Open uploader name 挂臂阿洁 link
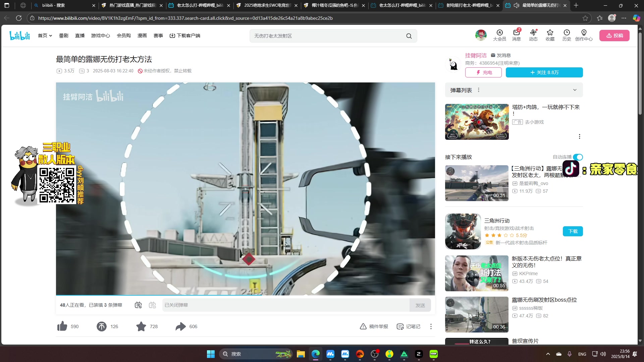Screen dimensions: 644x362 click(x=476, y=56)
